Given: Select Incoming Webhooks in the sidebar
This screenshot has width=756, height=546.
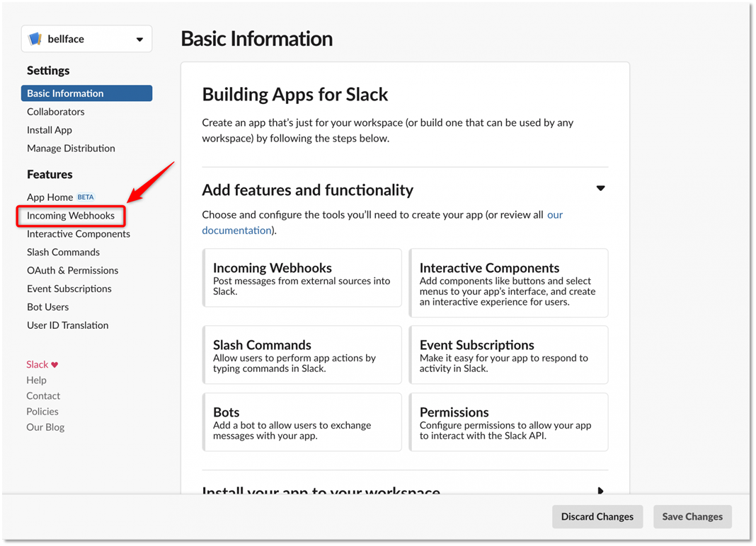Looking at the screenshot, I should (x=71, y=216).
